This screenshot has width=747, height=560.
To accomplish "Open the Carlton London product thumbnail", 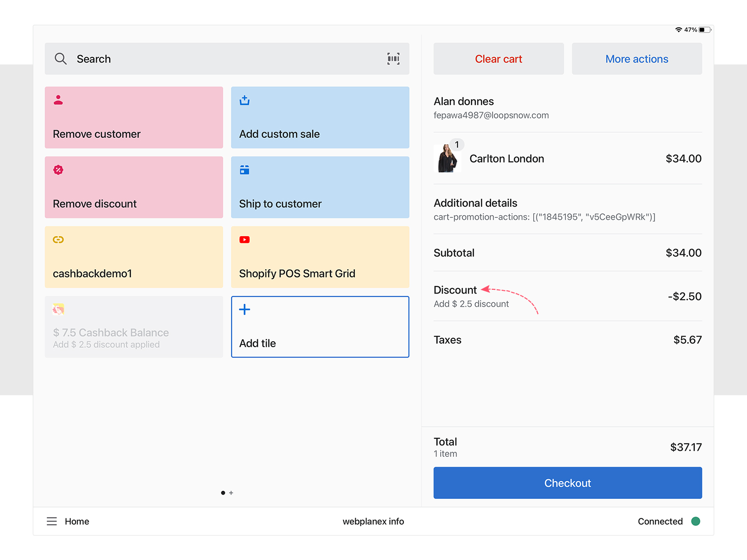I will pos(447,159).
